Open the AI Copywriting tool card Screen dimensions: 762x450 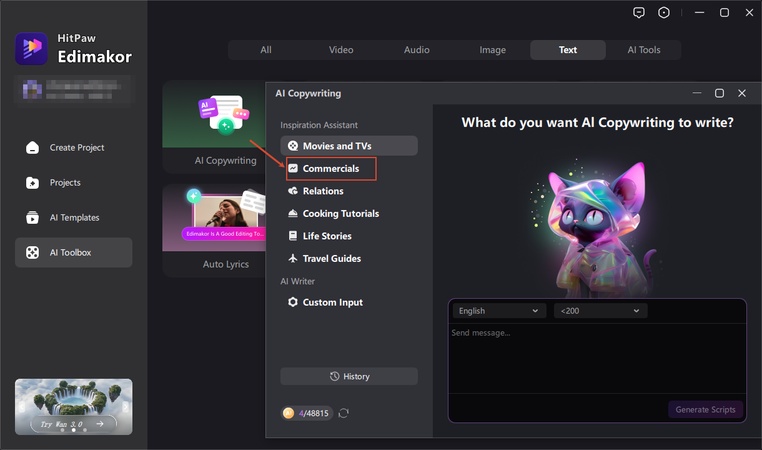tap(214, 127)
